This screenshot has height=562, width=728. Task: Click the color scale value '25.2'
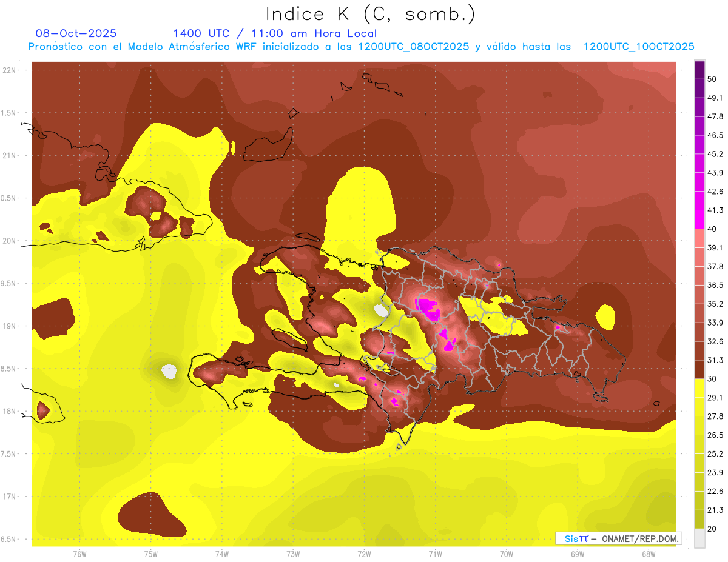715,453
